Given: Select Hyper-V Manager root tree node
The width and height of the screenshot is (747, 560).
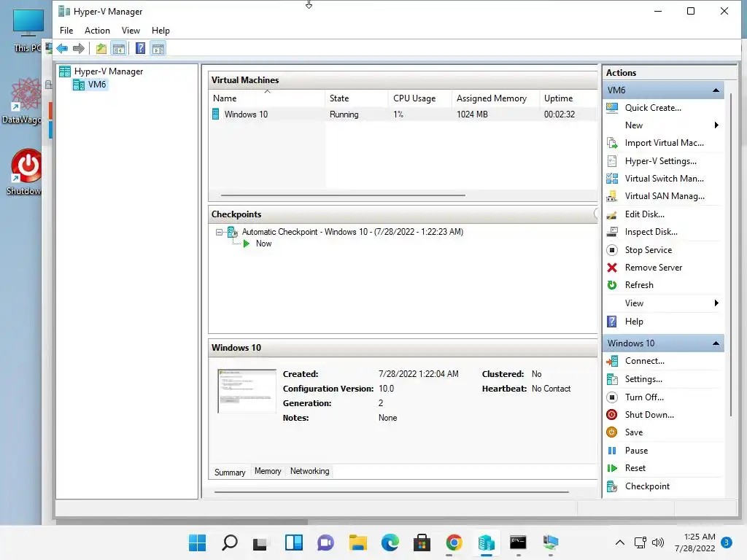Looking at the screenshot, I should click(108, 71).
